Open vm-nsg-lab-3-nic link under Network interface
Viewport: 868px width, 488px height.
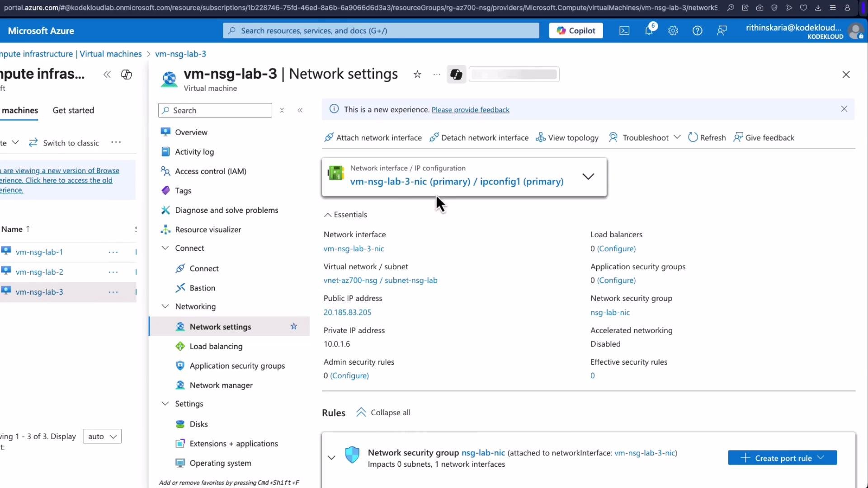[354, 249]
